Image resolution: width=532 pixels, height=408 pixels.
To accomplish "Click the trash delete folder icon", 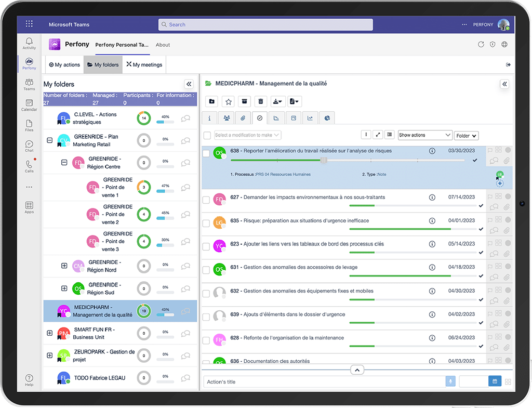I will click(261, 101).
